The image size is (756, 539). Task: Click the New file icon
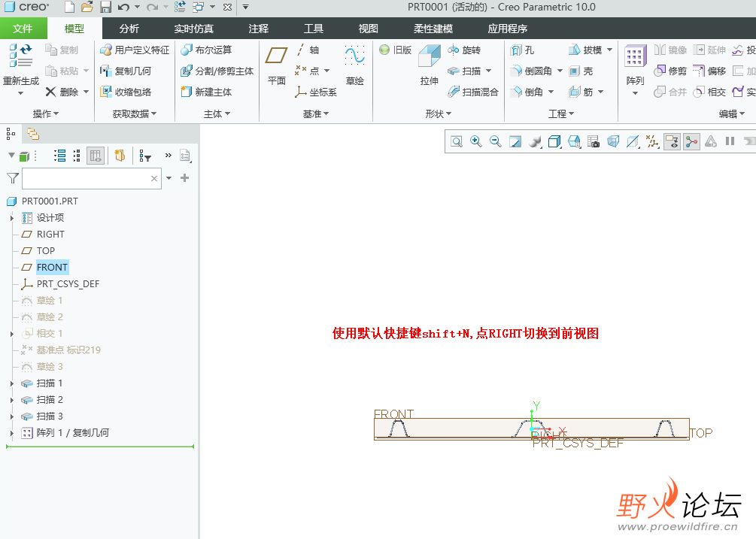click(x=69, y=8)
